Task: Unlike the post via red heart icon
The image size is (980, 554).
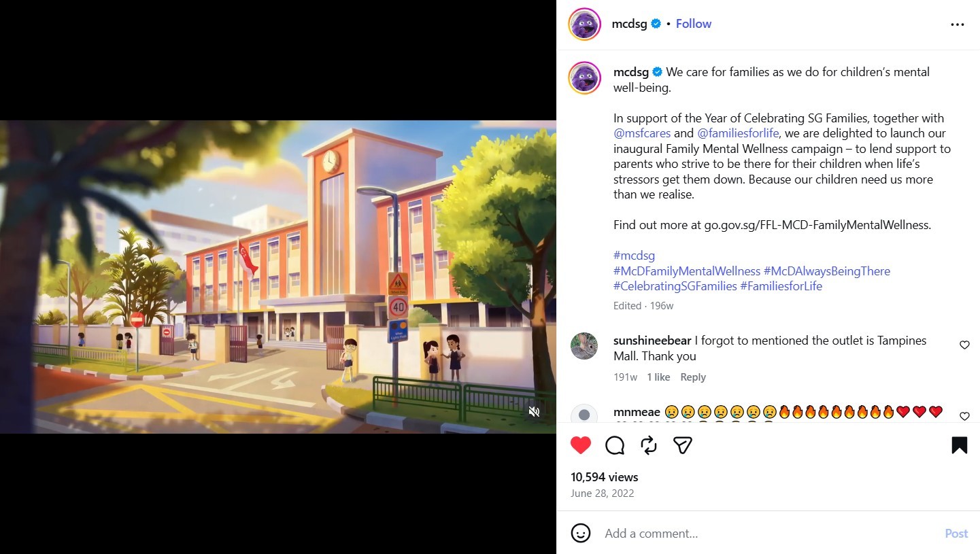Action: [x=581, y=445]
